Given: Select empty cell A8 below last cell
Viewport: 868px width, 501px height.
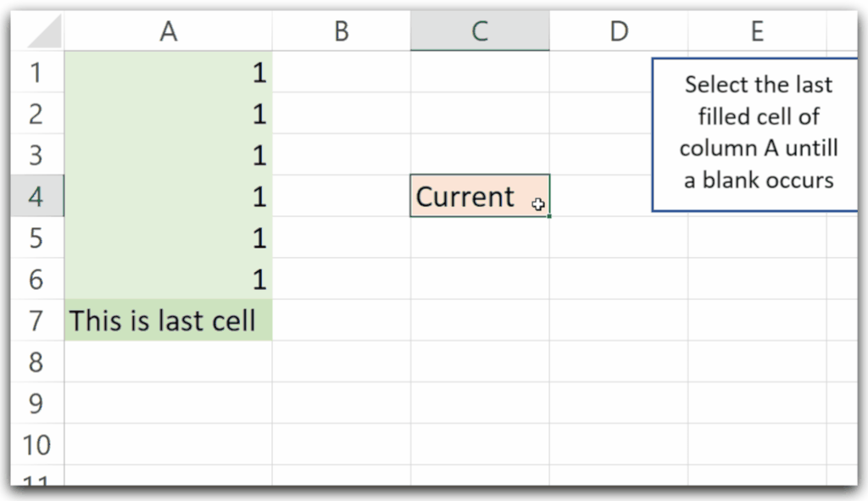Looking at the screenshot, I should coord(169,363).
